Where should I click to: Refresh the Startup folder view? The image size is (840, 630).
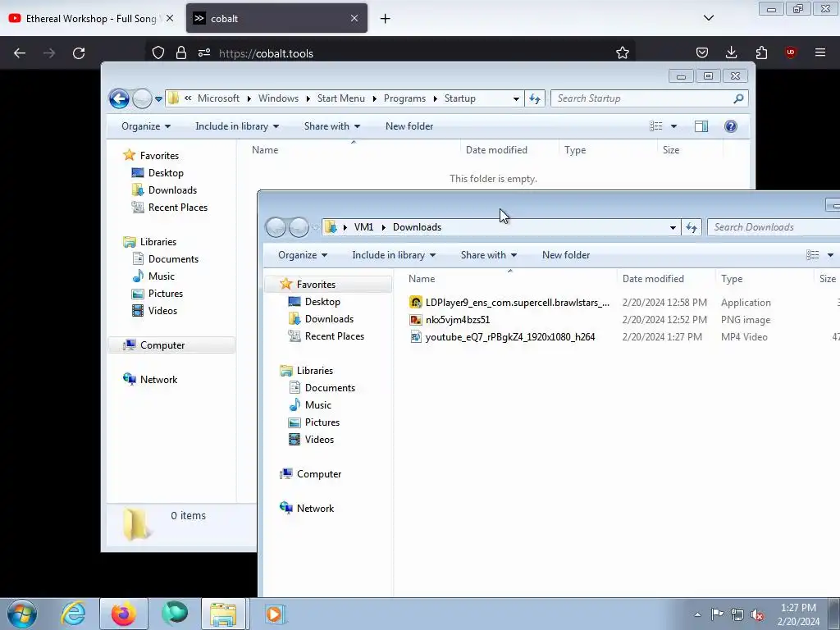point(535,98)
